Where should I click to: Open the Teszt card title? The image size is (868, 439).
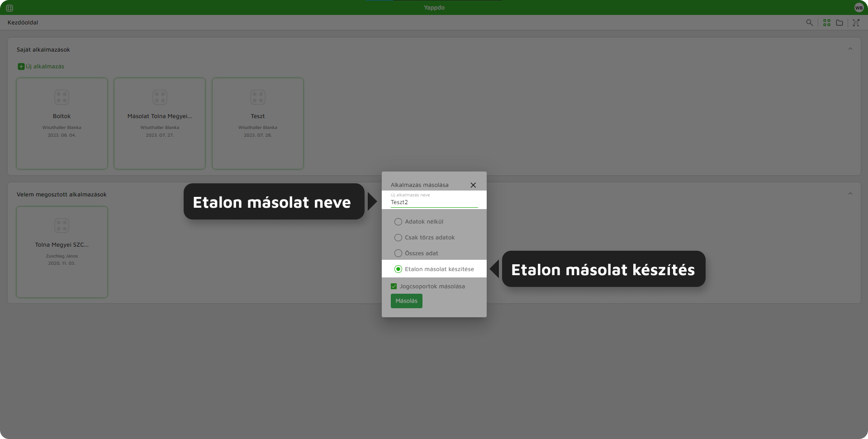pyautogui.click(x=258, y=116)
